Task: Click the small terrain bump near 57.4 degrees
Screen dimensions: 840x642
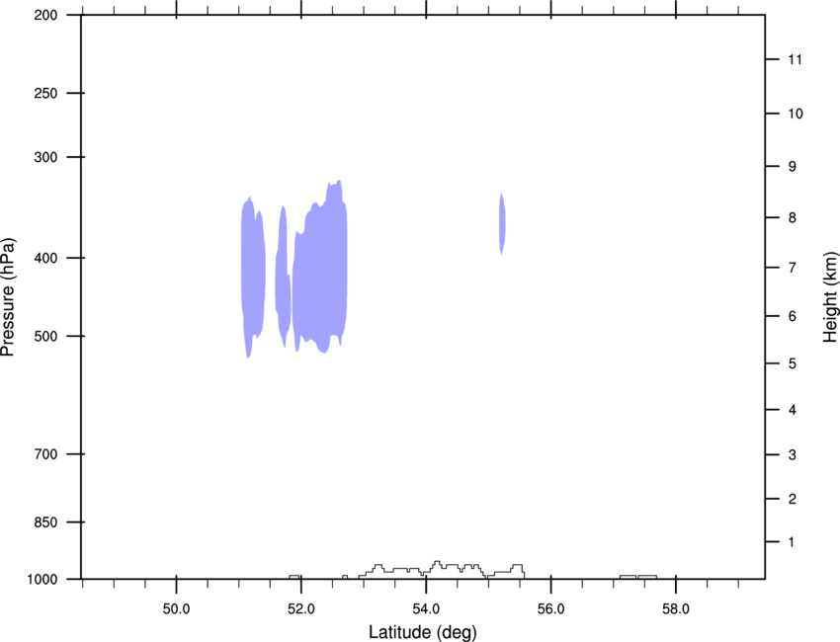Action: pos(638,577)
